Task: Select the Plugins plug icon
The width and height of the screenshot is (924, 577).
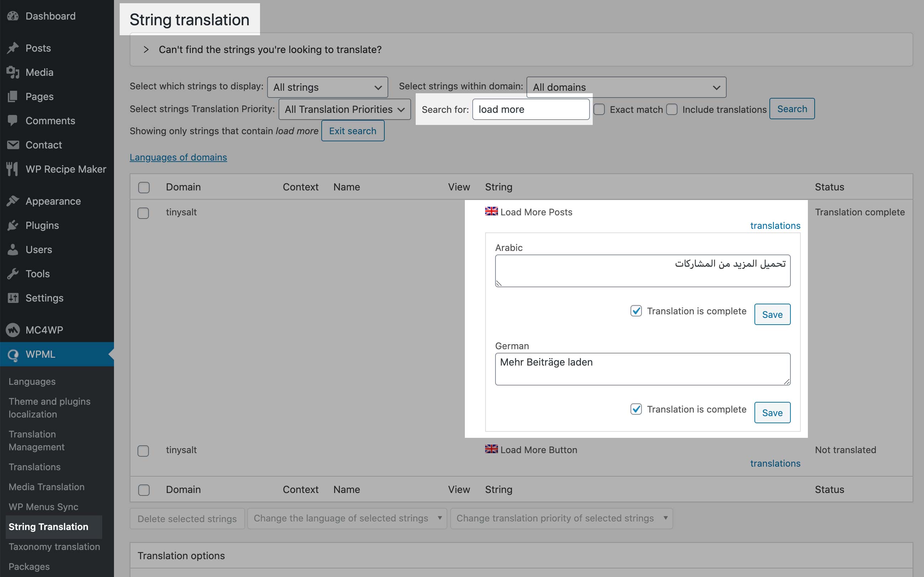Action: [12, 225]
